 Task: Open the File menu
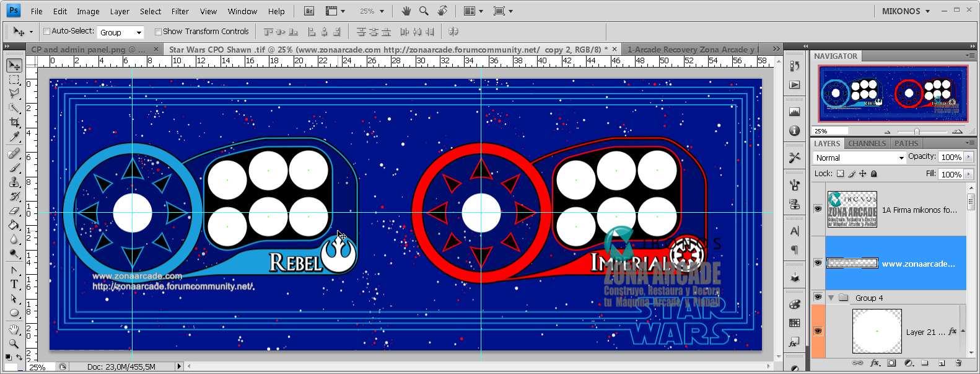point(37,11)
